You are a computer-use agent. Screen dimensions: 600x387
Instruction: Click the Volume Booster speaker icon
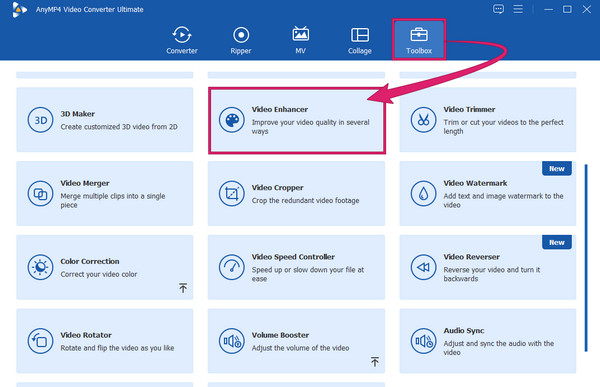[232, 341]
